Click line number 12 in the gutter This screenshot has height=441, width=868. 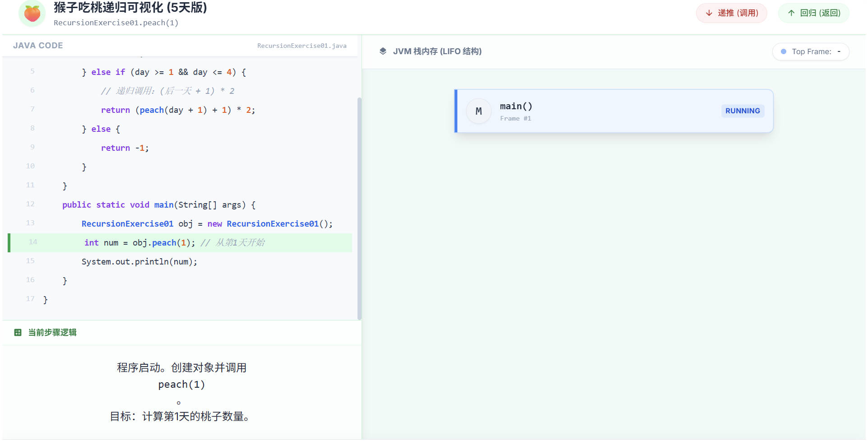click(x=30, y=204)
